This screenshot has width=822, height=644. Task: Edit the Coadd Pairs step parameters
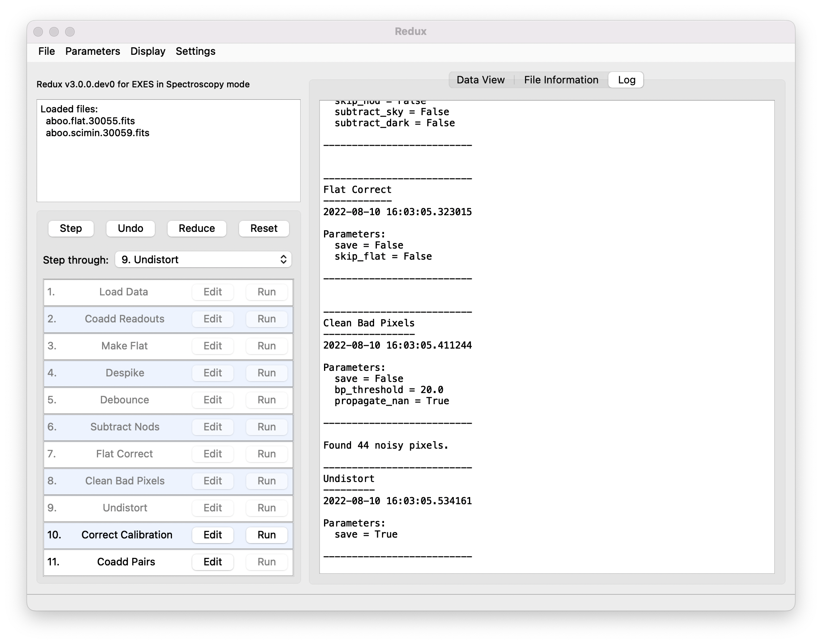pos(212,562)
